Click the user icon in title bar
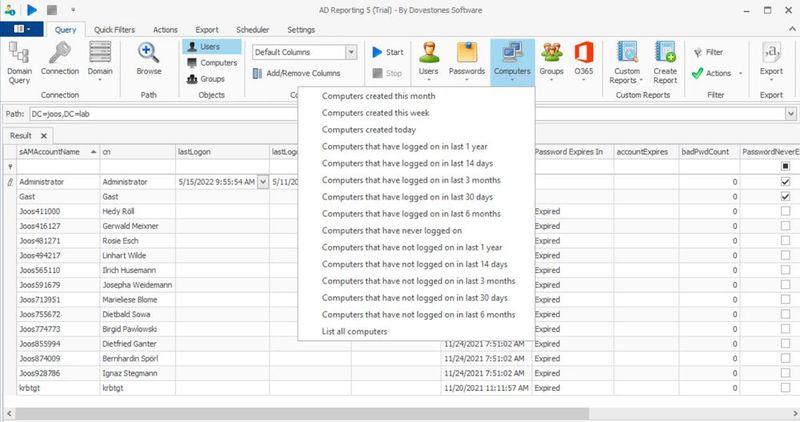 point(10,10)
